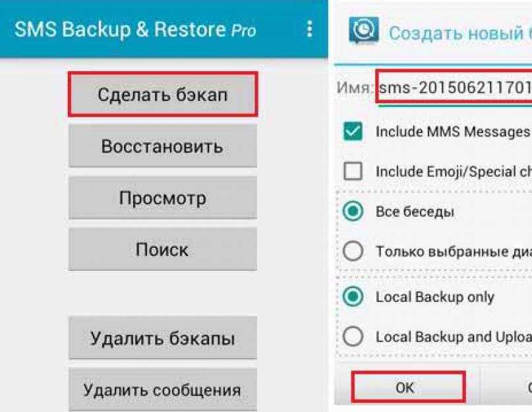Select Только выбранные диалоги radio option
Screen dimensions: 532x412
[x=353, y=251]
